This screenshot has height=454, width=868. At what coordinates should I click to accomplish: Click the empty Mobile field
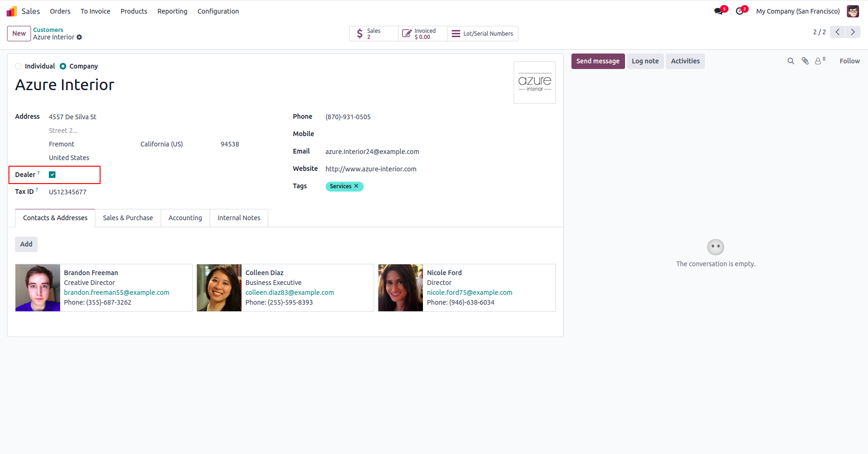[x=440, y=134]
